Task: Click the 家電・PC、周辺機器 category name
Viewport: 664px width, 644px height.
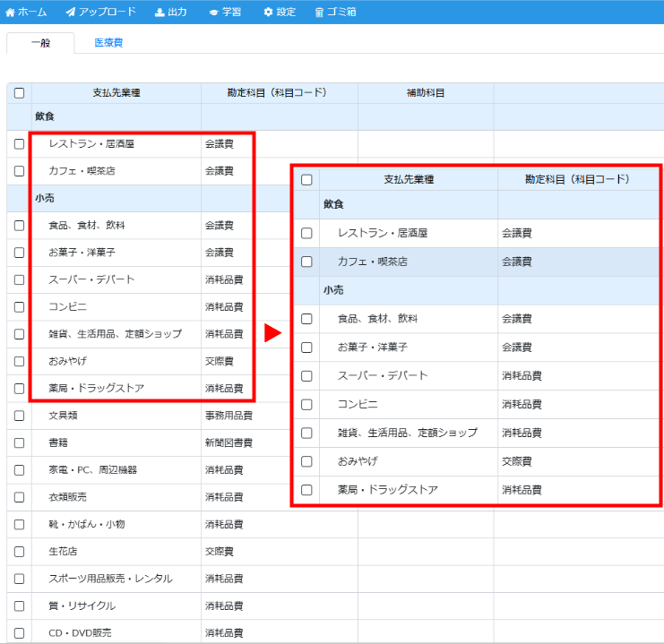Action: [x=92, y=470]
